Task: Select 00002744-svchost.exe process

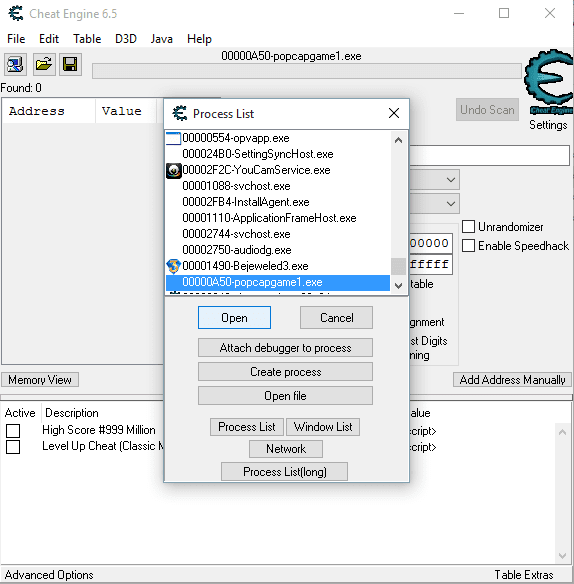Action: click(278, 234)
